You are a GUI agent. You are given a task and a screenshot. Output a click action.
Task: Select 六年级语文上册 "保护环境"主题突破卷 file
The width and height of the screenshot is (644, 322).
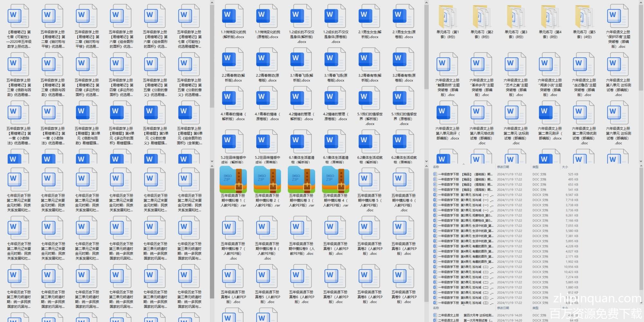618,16
